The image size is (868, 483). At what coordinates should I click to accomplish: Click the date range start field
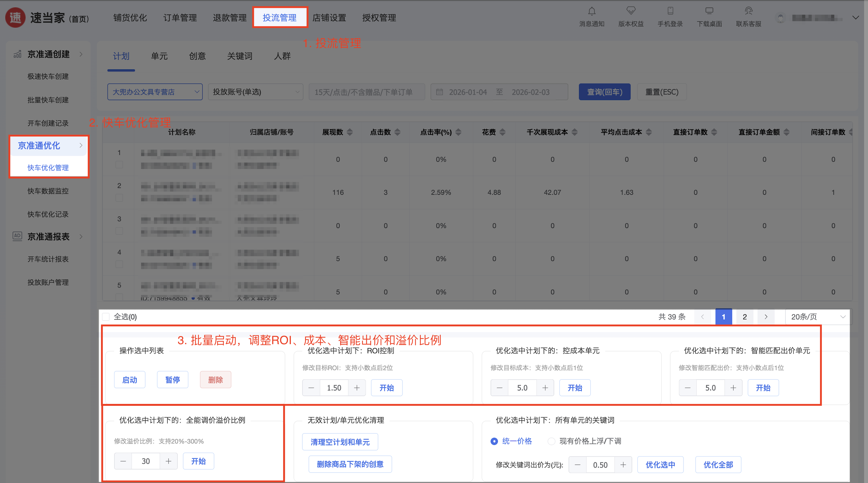468,92
